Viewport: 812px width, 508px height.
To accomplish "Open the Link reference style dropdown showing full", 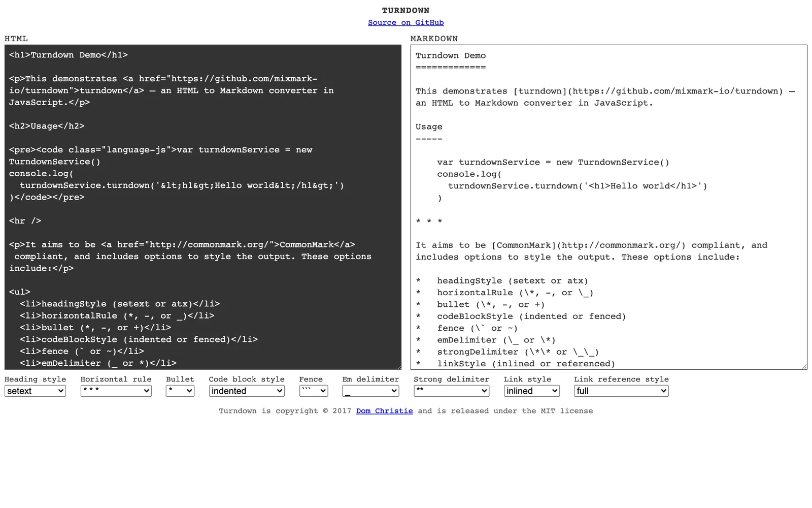I will 621,391.
